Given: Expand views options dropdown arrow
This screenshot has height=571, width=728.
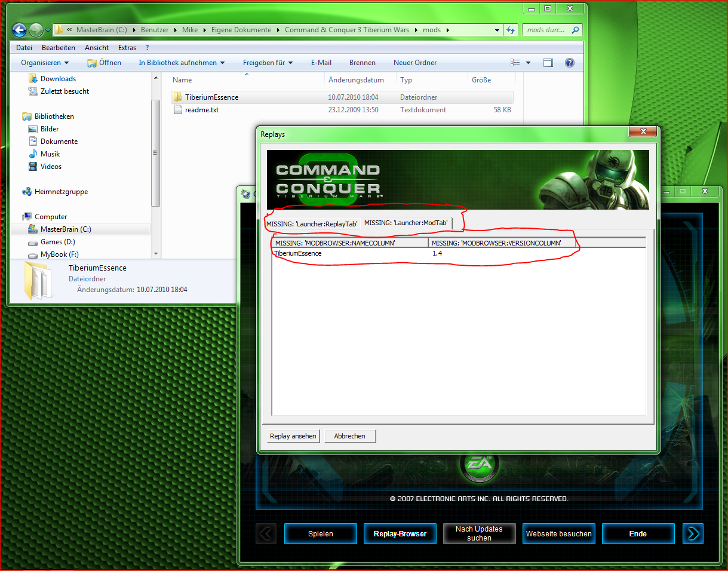Looking at the screenshot, I should (529, 63).
